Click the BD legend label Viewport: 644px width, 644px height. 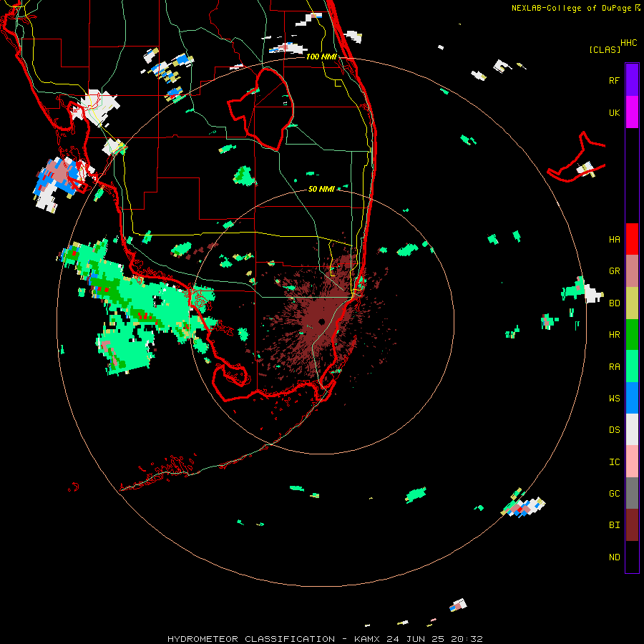(614, 303)
